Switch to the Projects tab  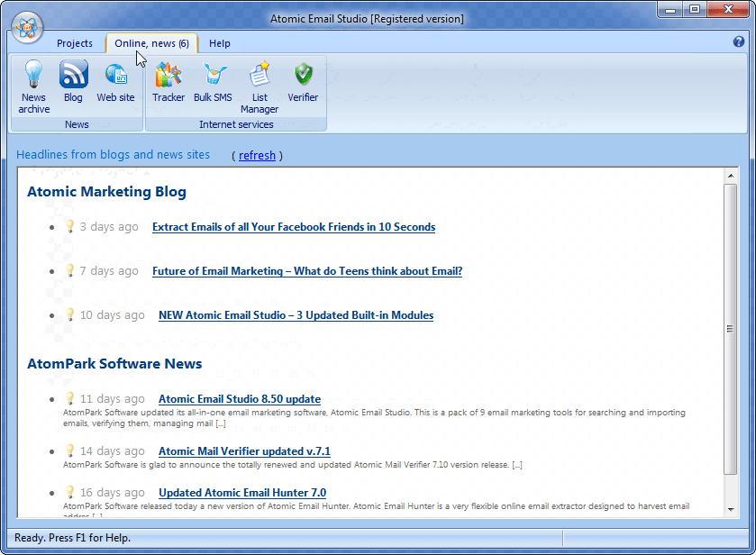[75, 43]
